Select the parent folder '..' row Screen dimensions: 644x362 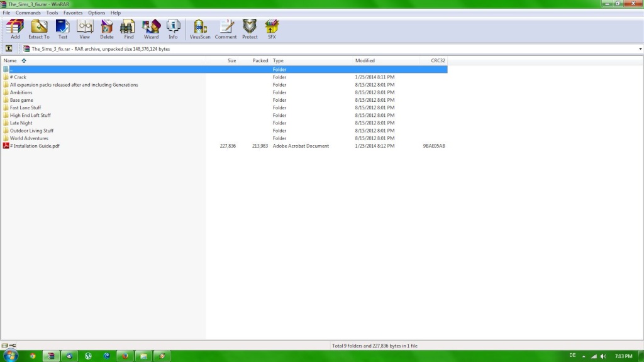click(225, 69)
